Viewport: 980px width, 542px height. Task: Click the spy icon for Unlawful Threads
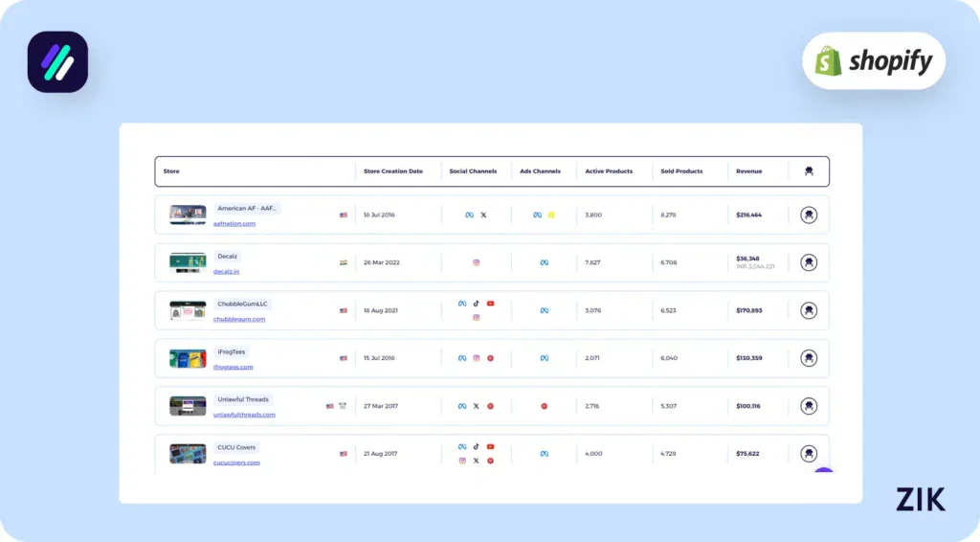tap(808, 406)
